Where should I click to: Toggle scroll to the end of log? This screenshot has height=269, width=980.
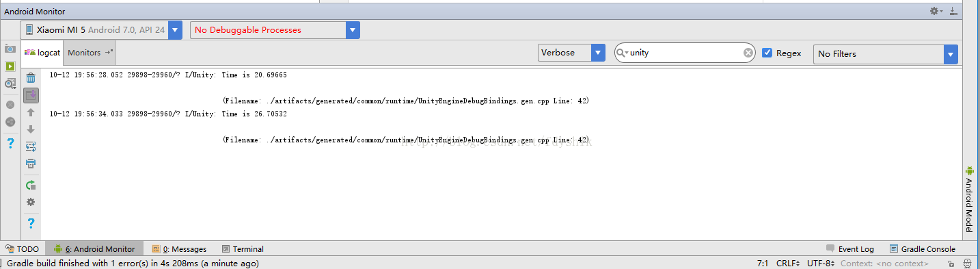click(x=31, y=95)
